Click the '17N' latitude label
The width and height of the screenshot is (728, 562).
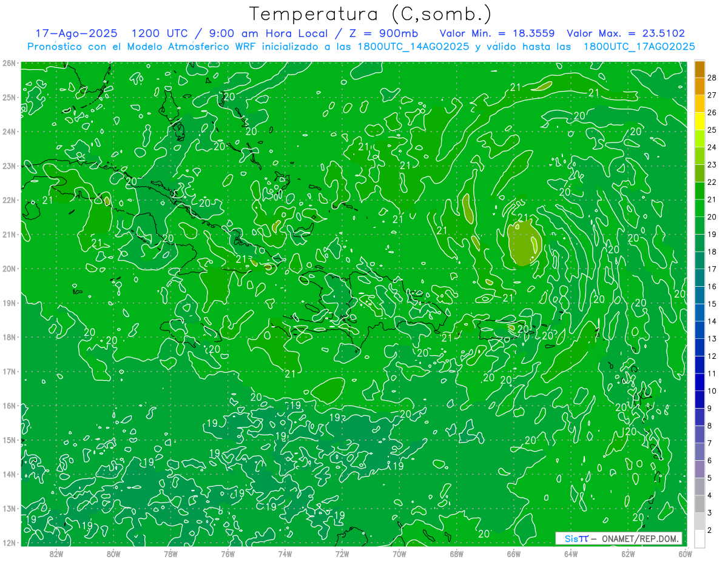[x=9, y=371]
